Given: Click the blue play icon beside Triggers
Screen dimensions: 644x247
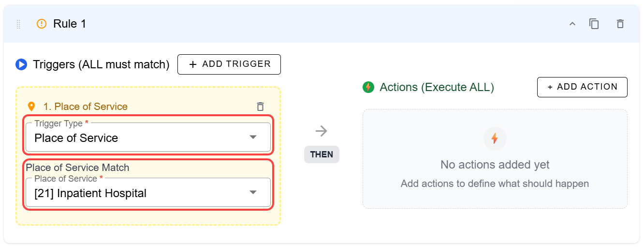Looking at the screenshot, I should coord(21,64).
